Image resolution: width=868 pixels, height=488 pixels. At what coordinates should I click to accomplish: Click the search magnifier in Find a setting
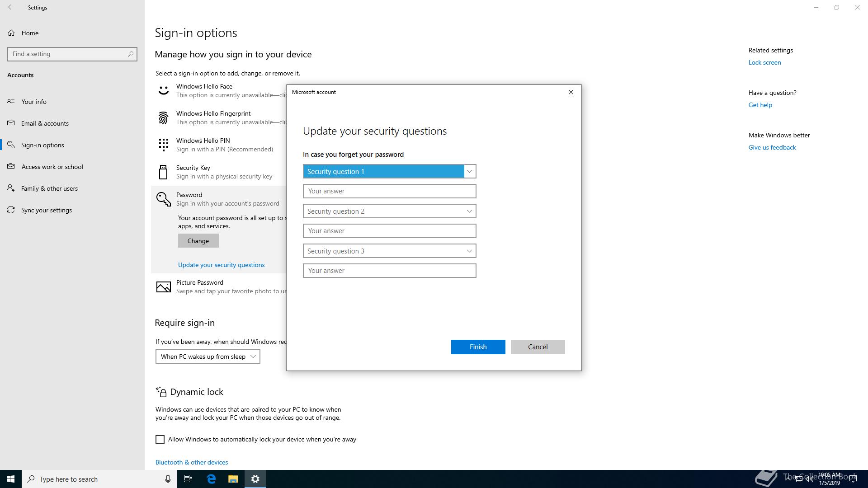click(x=131, y=54)
